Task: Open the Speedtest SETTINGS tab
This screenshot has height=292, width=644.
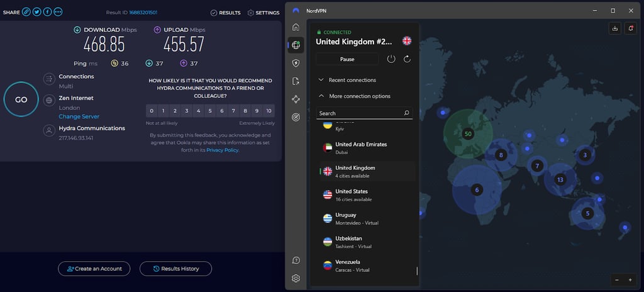Action: click(x=264, y=13)
